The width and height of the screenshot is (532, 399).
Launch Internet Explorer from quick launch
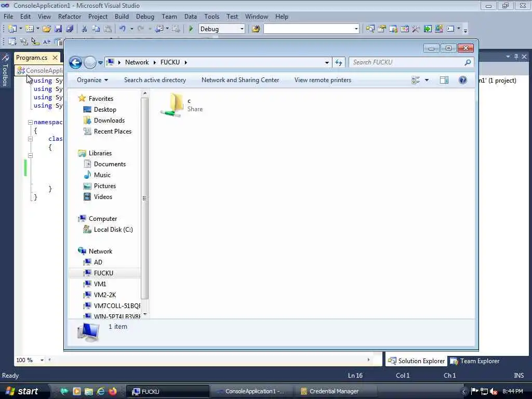(x=101, y=391)
